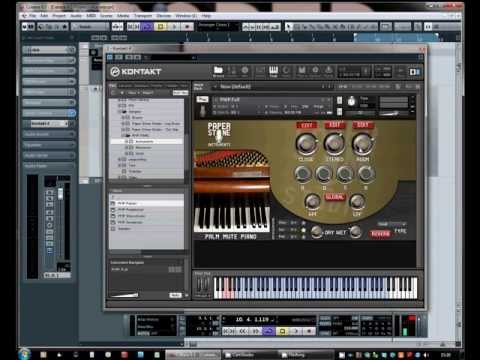Toggle the red REVERB button
480x360 pixels.
pos(380,233)
